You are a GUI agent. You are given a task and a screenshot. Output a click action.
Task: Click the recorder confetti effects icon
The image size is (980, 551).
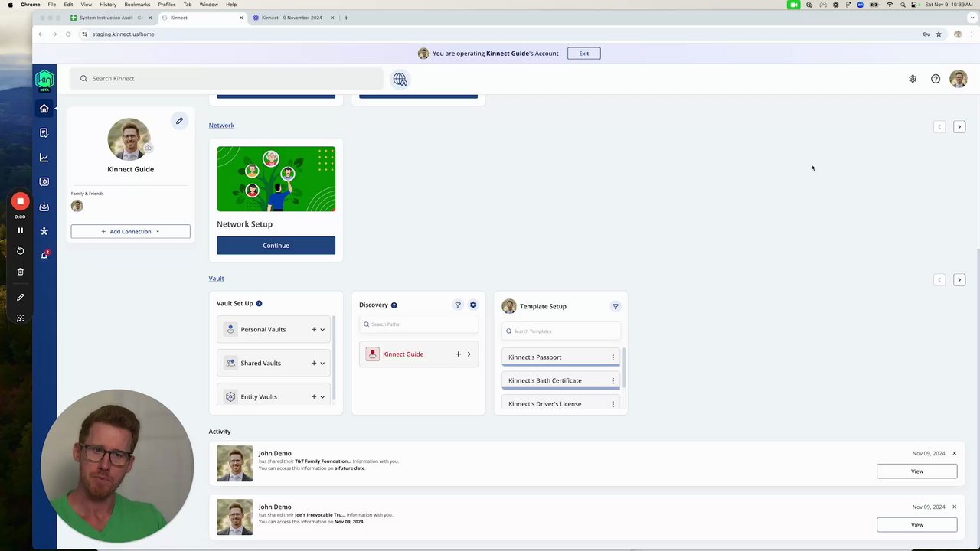21,318
